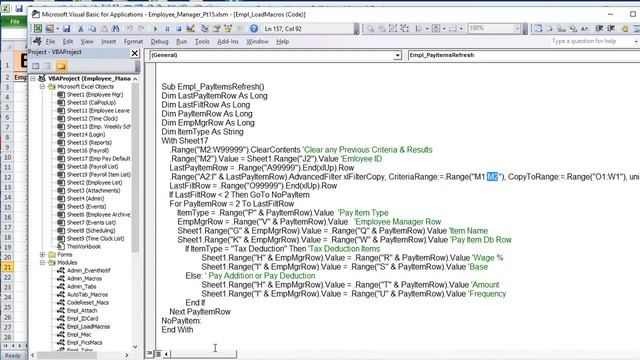Select the CodeReset_Macs module
The width and height of the screenshot is (640, 360).
click(88, 302)
